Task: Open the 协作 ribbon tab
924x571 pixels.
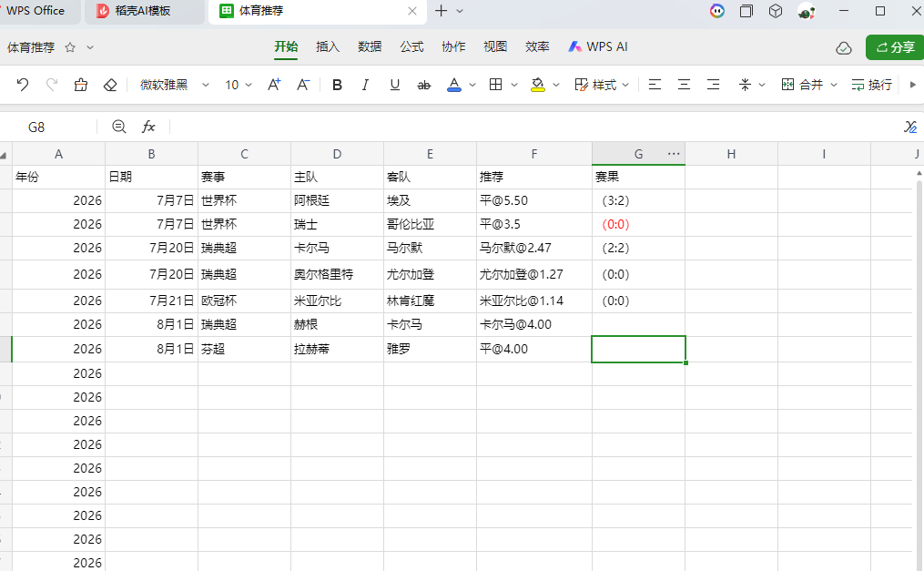Action: pyautogui.click(x=453, y=47)
